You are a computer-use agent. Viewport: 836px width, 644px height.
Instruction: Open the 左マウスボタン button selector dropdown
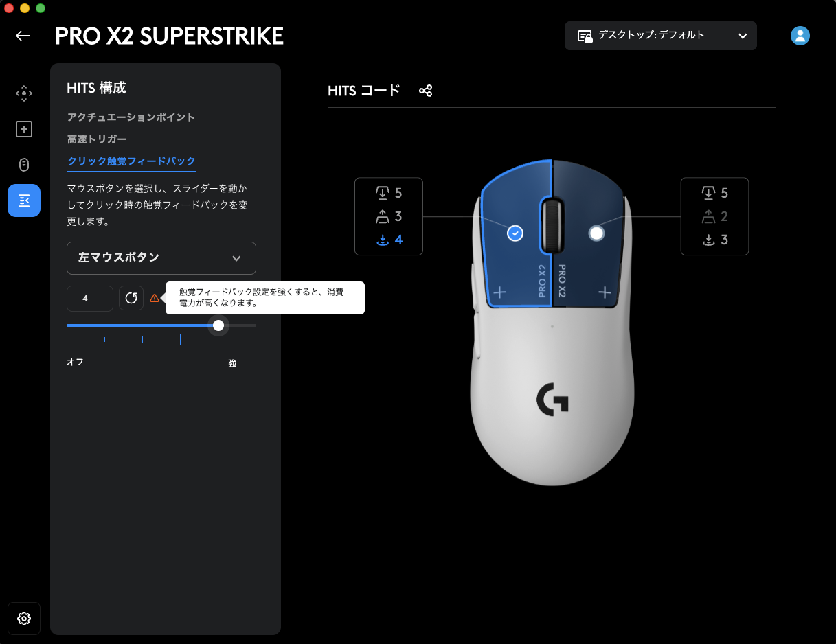[161, 258]
